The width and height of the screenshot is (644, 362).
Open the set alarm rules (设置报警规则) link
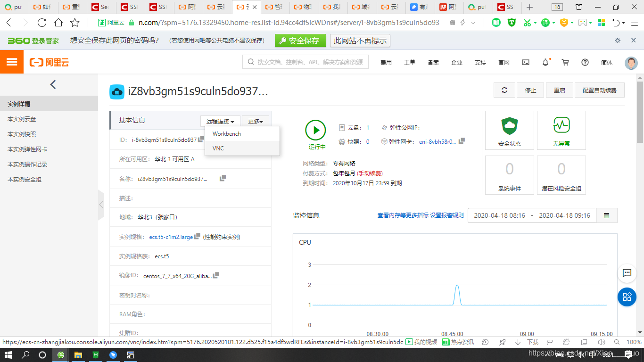(x=447, y=215)
